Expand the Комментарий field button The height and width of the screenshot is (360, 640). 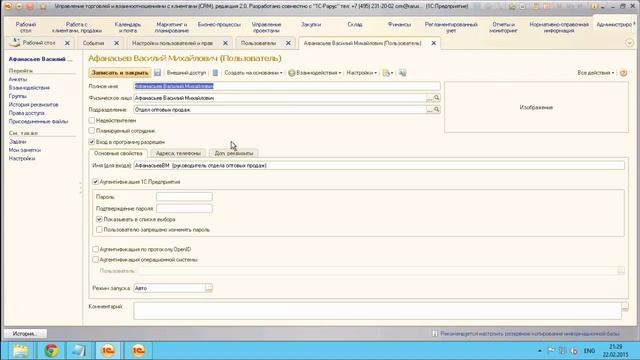625,307
